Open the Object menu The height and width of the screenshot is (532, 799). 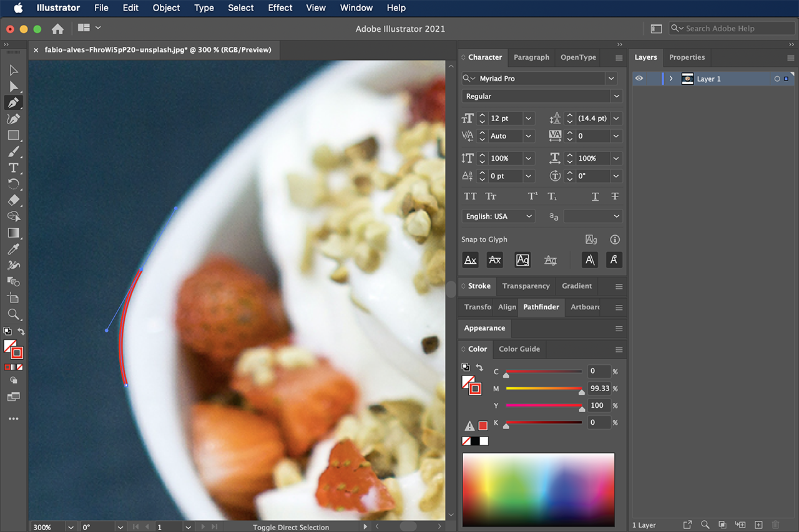tap(166, 8)
